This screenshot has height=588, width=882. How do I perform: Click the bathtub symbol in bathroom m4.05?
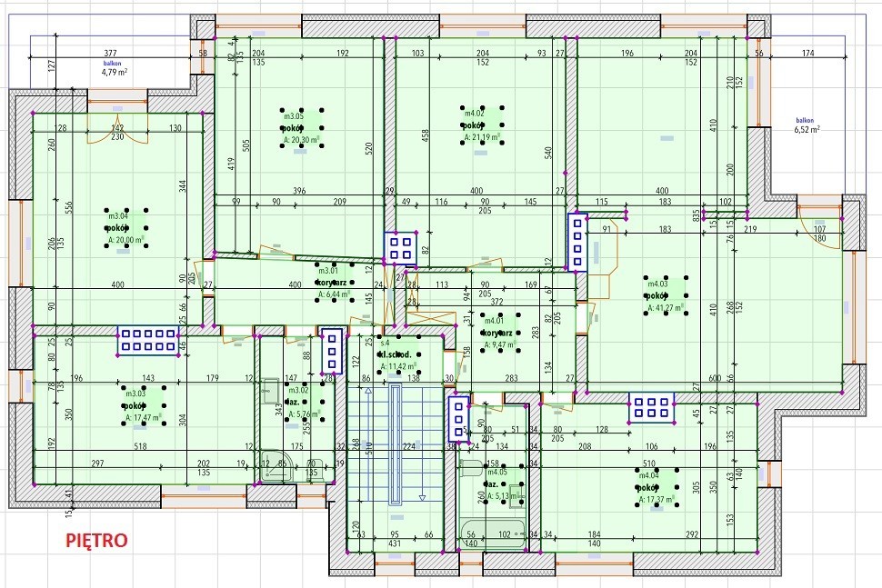pos(491,532)
